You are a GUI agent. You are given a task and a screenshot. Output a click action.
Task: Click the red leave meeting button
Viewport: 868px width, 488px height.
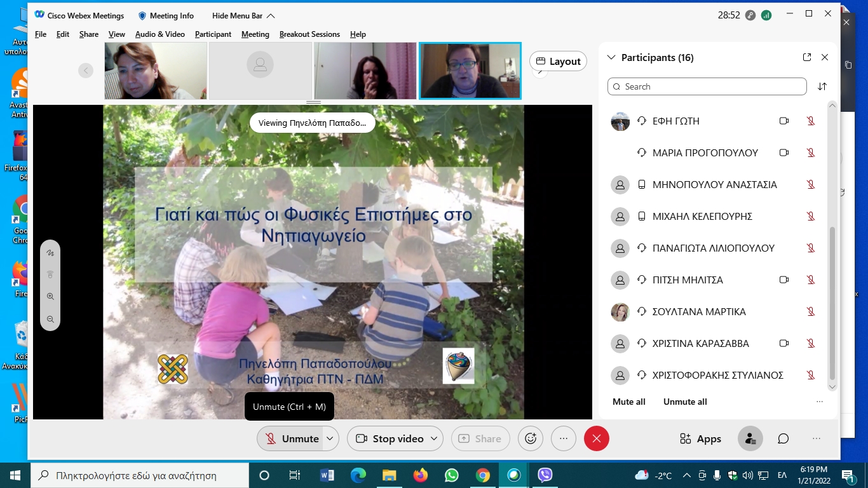point(596,438)
